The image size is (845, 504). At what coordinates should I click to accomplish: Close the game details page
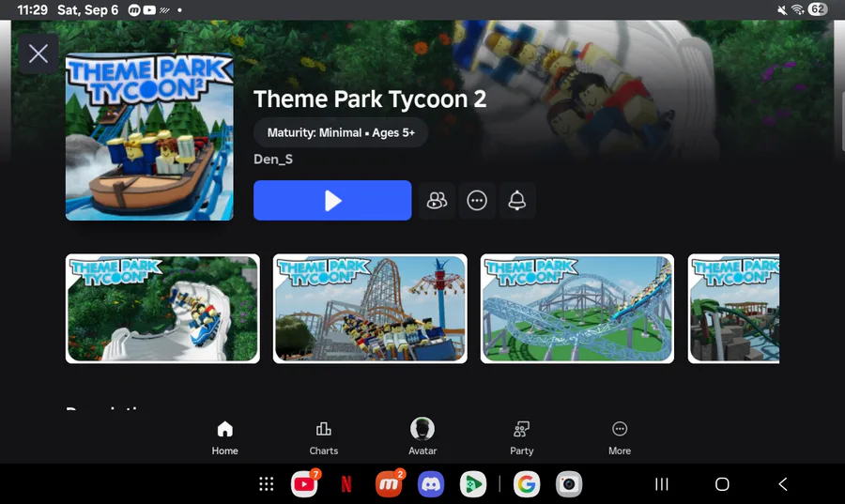click(38, 53)
